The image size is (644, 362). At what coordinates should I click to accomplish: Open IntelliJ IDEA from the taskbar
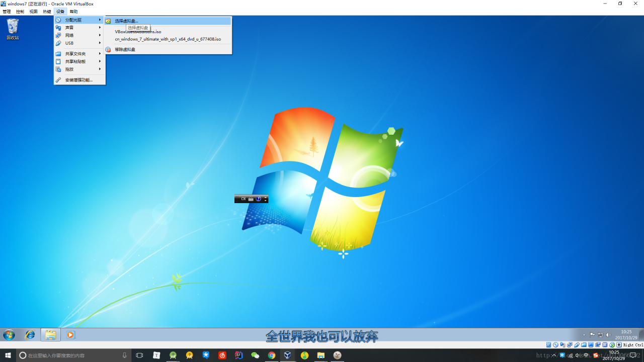(x=239, y=355)
